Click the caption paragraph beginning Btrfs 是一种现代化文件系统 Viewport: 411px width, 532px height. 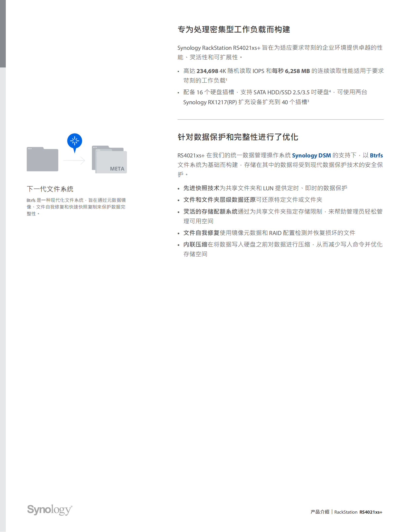coord(76,207)
